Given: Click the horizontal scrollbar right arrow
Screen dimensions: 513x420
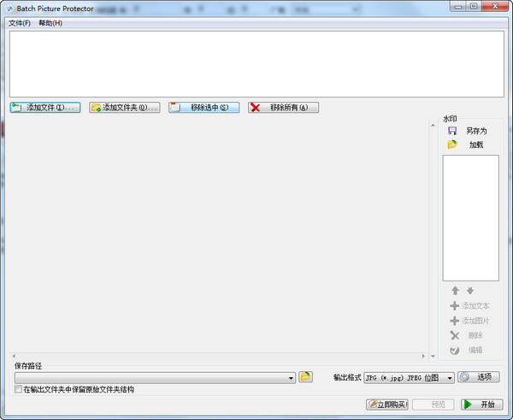Looking at the screenshot, I should 423,356.
